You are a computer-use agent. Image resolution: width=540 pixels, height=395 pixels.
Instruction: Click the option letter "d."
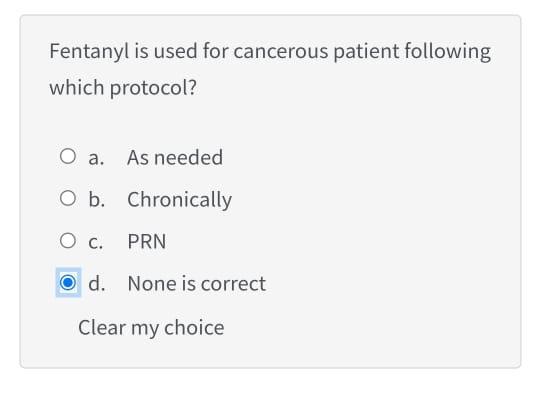click(97, 283)
